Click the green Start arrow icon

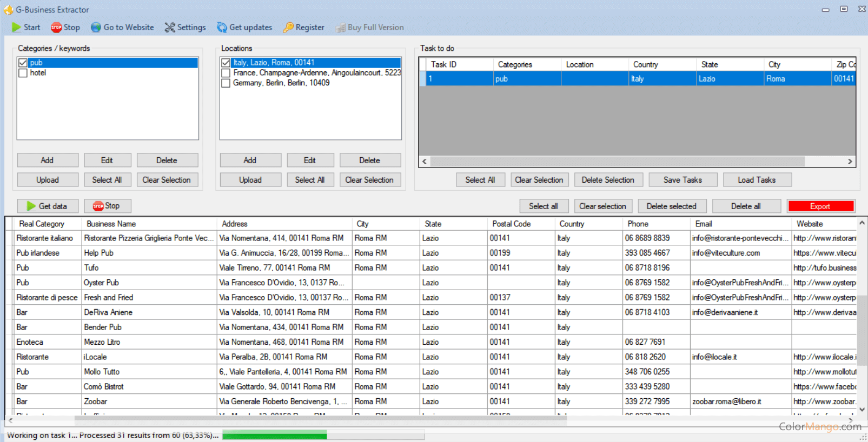[x=16, y=28]
